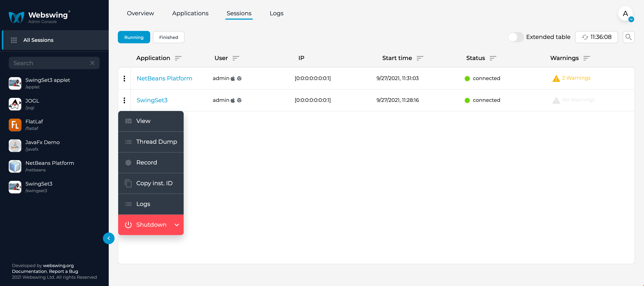
Task: Clear the sidebar search field
Action: (x=92, y=63)
